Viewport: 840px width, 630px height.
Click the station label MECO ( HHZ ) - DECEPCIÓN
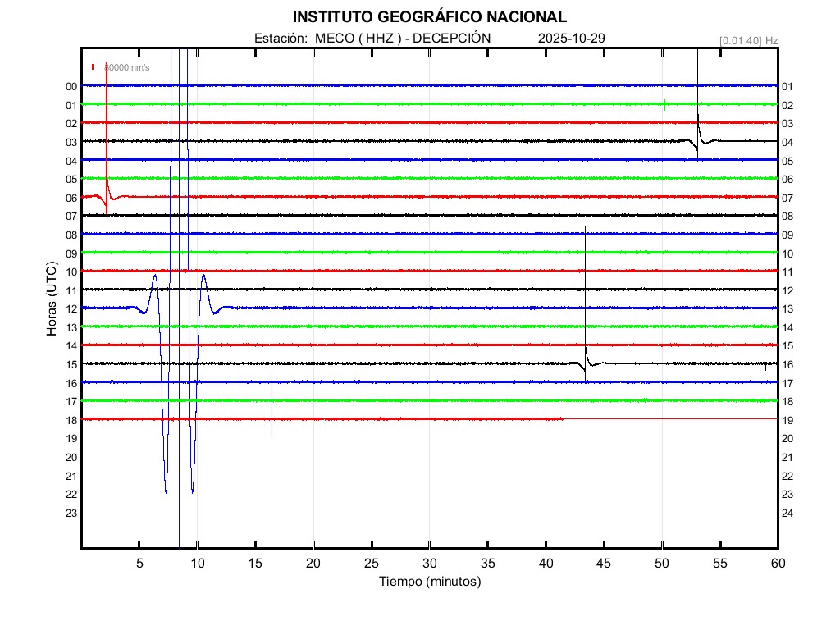coord(372,39)
